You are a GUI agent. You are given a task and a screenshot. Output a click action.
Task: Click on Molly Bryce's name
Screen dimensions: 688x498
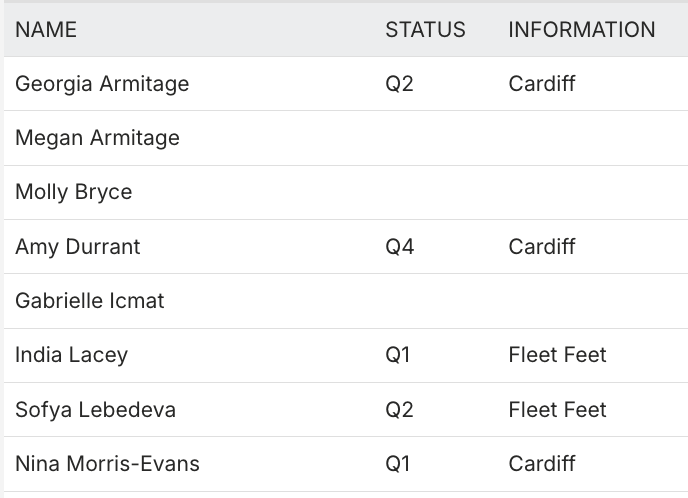(x=73, y=192)
